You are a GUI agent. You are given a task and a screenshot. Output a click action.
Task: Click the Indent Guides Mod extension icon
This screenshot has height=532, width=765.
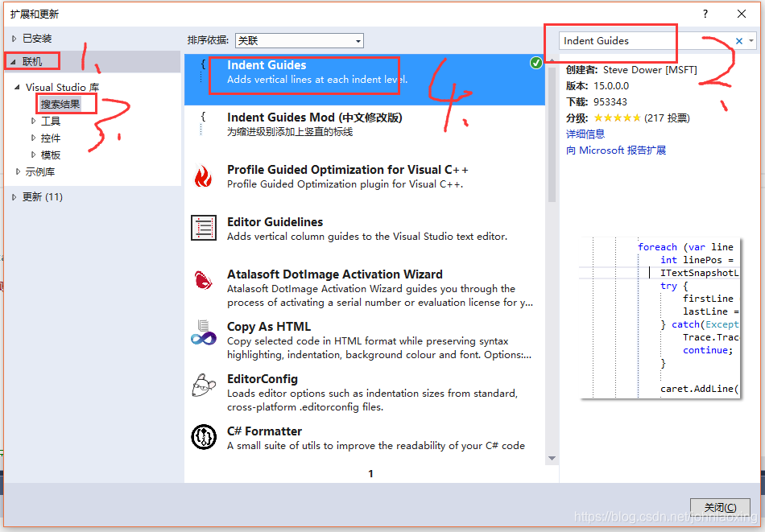(202, 124)
